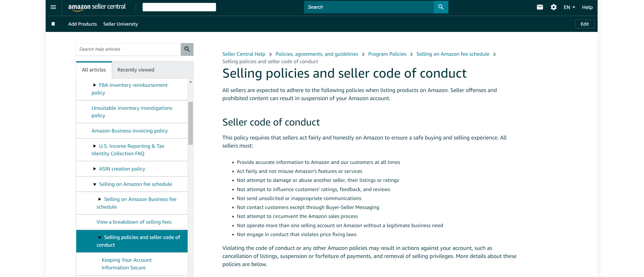The image size is (644, 277).
Task: Collapse Selling on Amazon fee schedule item
Action: pos(95,184)
